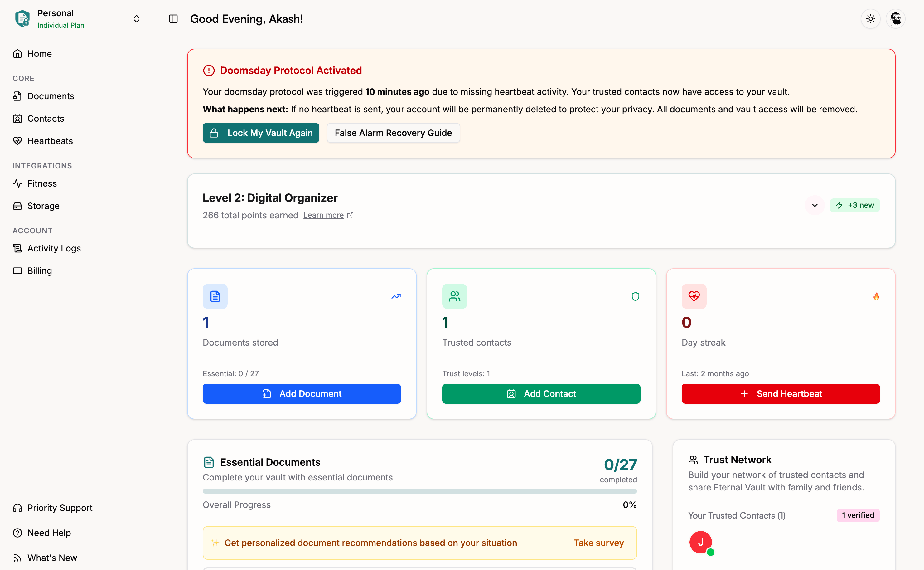This screenshot has height=570, width=924.
Task: Click the red heartbeat icon tile
Action: click(x=694, y=296)
